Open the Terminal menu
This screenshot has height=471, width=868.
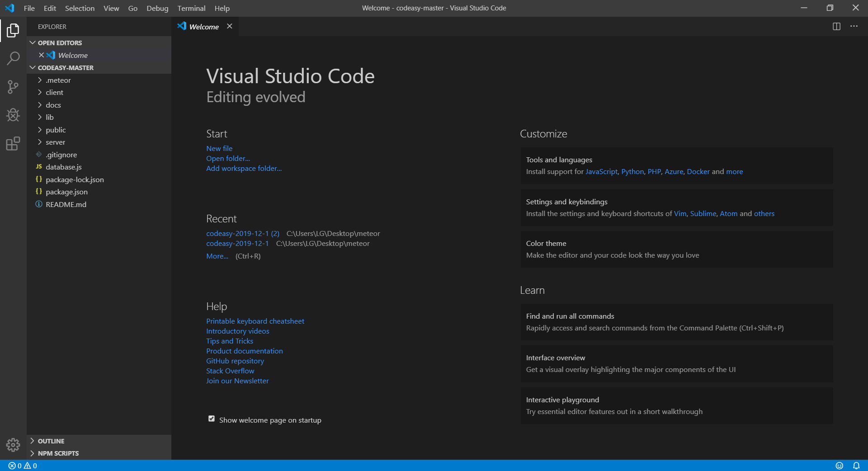click(191, 8)
